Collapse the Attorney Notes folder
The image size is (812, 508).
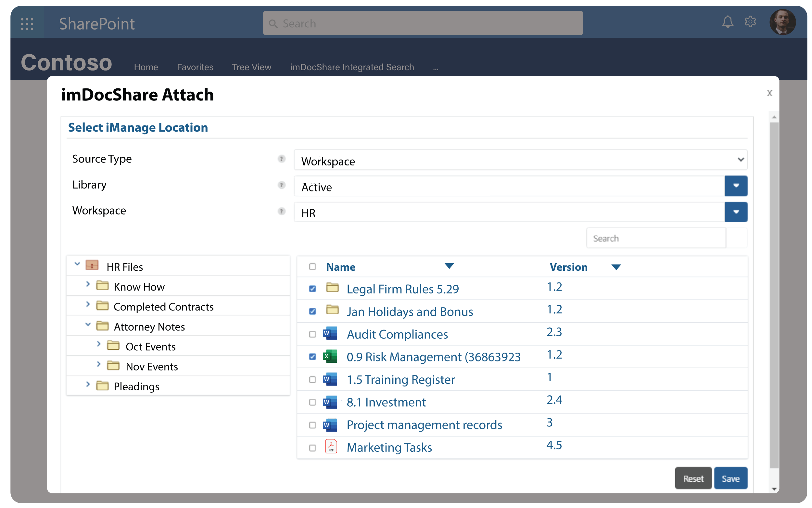88,325
